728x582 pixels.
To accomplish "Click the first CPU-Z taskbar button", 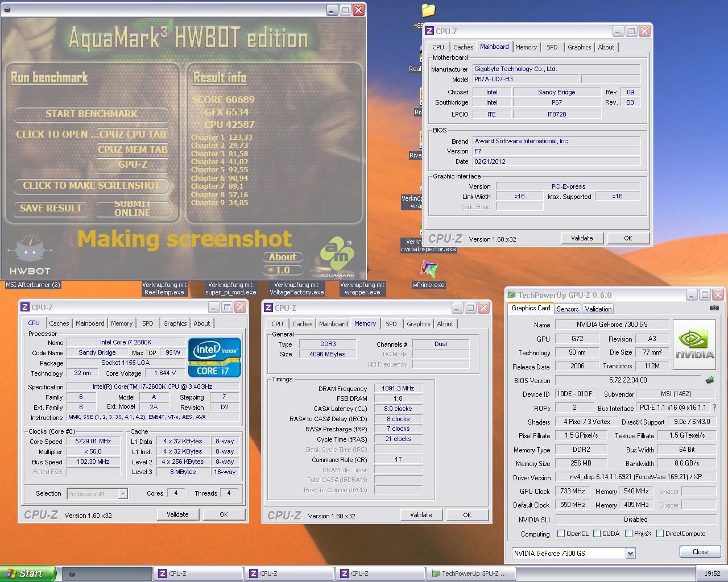I will point(198,573).
